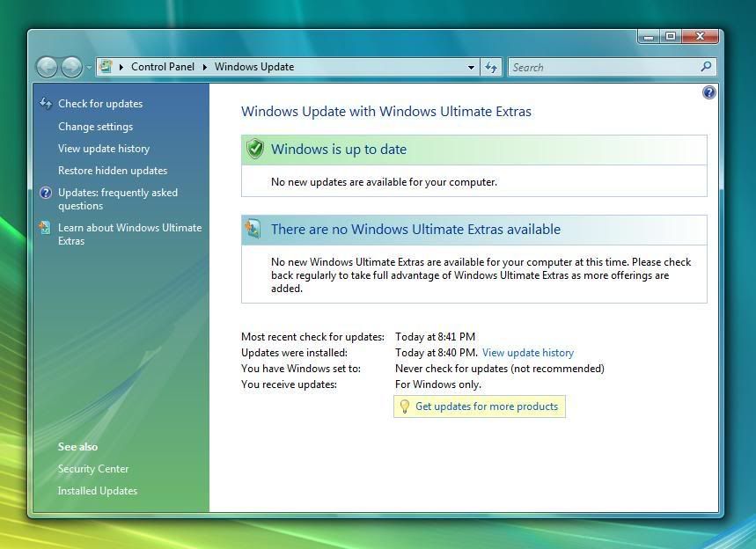Click the lightbulb icon in yellow box

pyautogui.click(x=405, y=406)
